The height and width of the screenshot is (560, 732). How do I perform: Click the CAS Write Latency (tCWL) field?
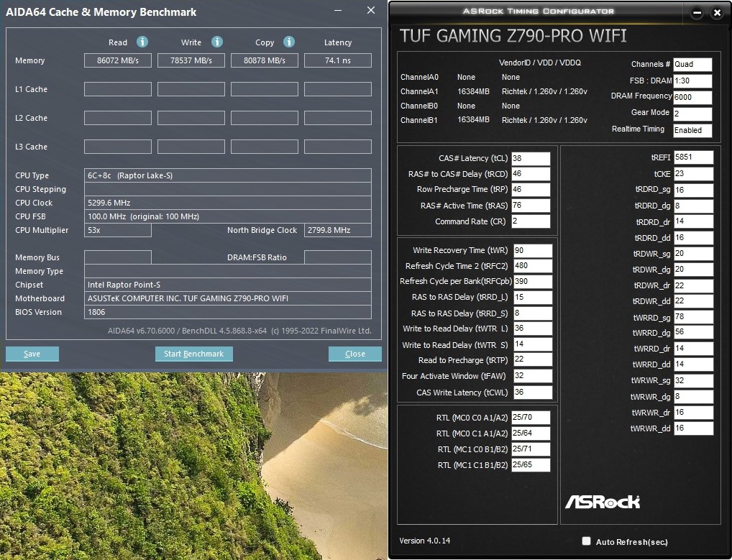[533, 393]
